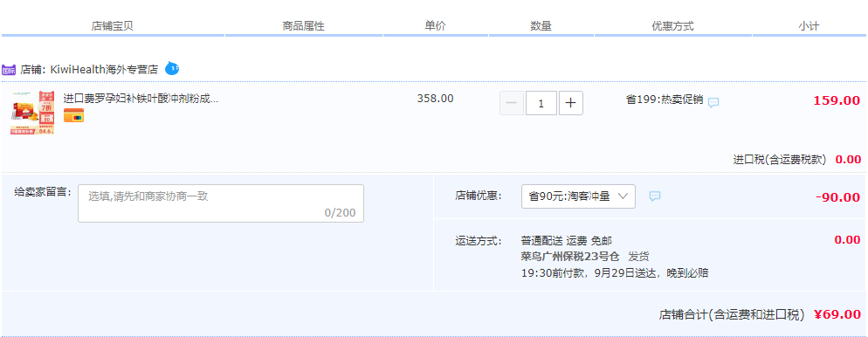The height and width of the screenshot is (337, 868).
Task: Open product link 进口赛罗孕妇补铁叶酸冲剂粉
Action: pos(141,99)
